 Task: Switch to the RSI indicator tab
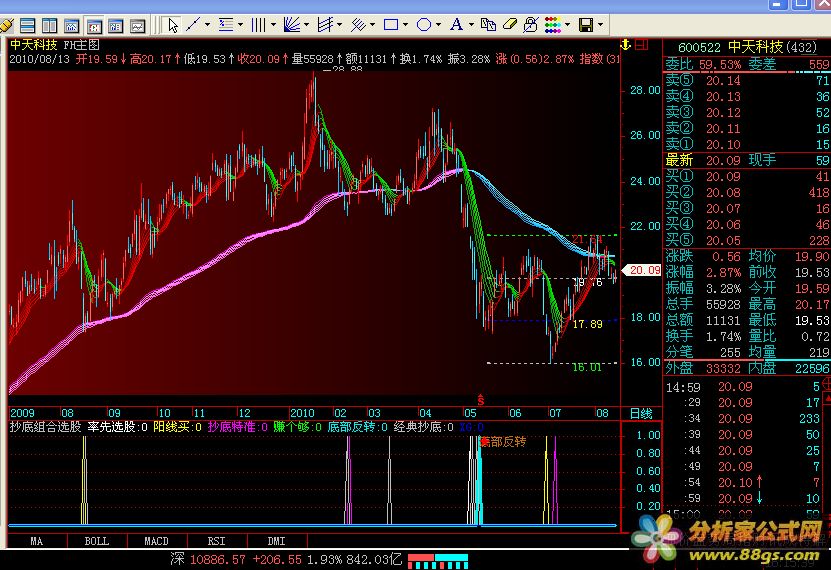217,541
